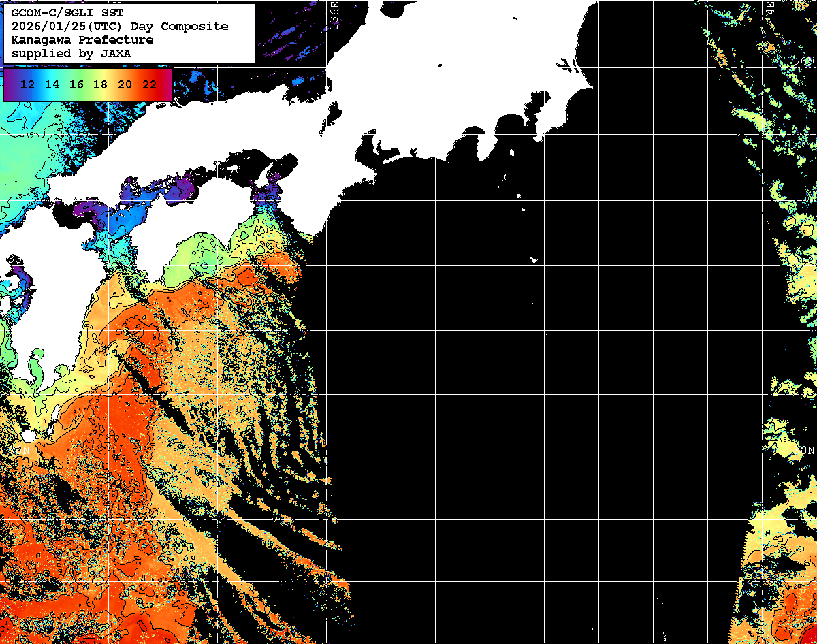Click the small white island in black ocean
This screenshot has height=644, width=817.
click(534, 259)
